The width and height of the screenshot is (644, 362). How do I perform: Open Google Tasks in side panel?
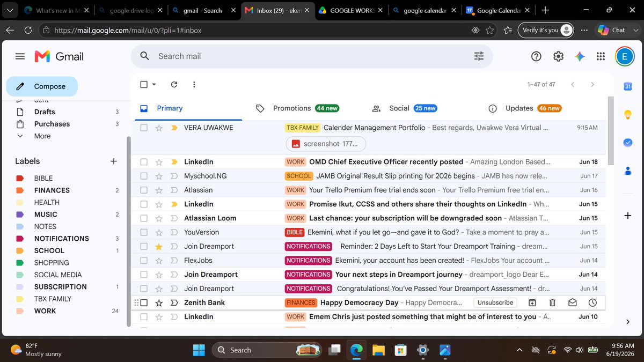[628, 142]
